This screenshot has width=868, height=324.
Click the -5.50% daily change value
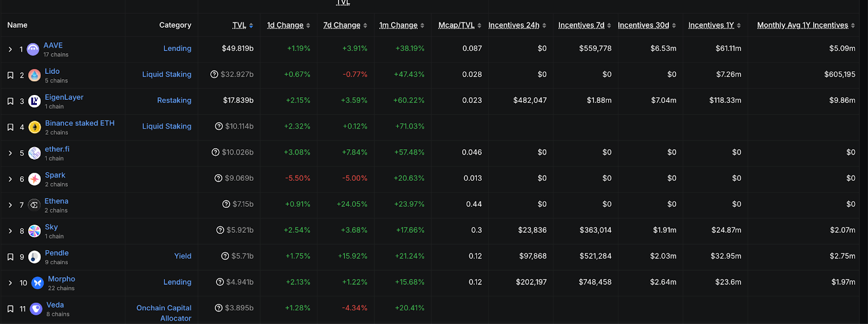(298, 178)
